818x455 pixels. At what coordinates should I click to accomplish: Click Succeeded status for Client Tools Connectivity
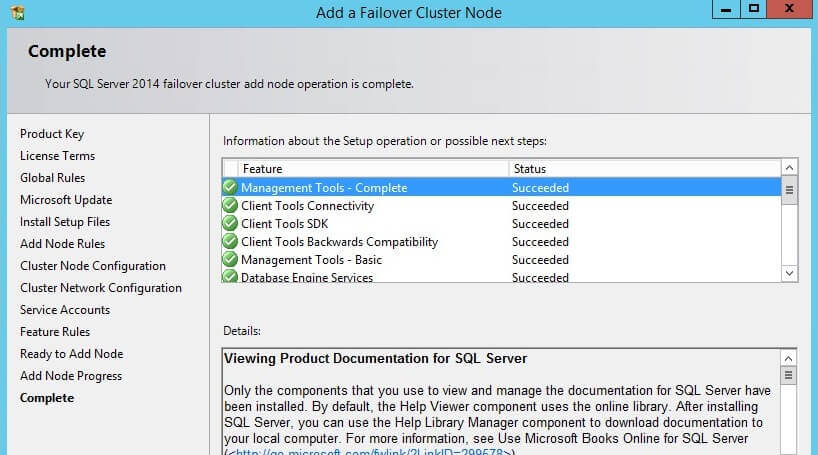click(540, 206)
